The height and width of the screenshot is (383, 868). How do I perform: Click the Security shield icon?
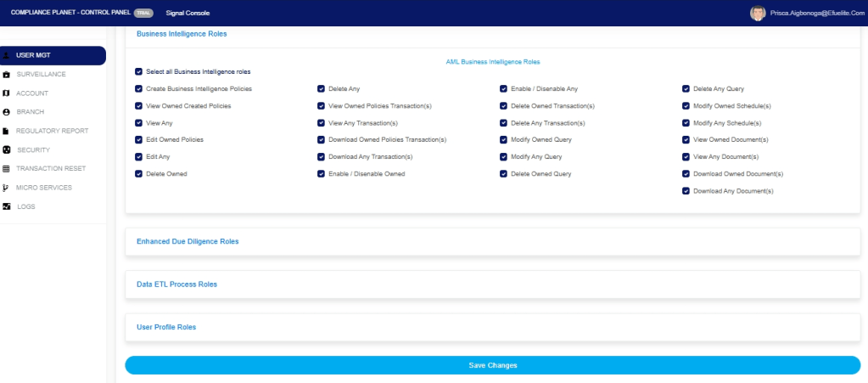coord(7,149)
